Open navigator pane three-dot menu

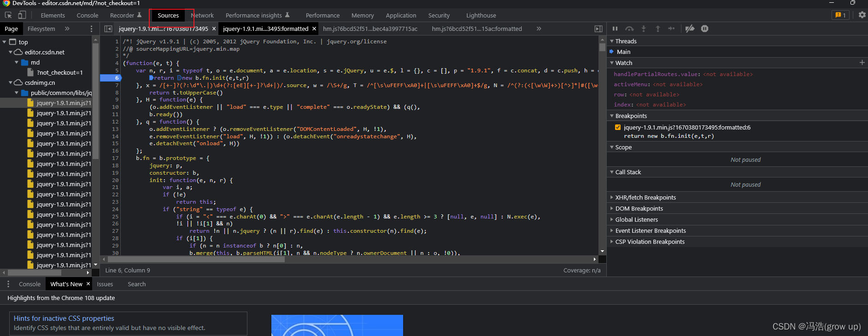coord(91,29)
